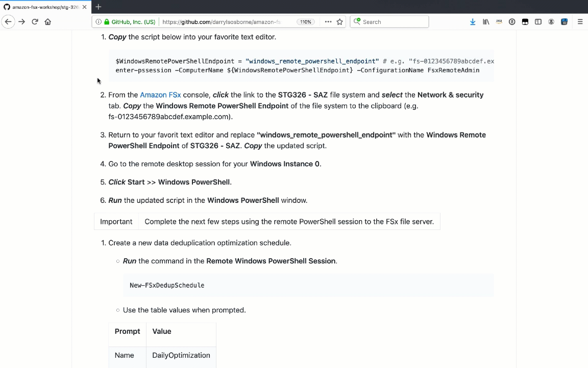
Task: Click the New-FSxDedupSchedule command text
Action: [167, 285]
